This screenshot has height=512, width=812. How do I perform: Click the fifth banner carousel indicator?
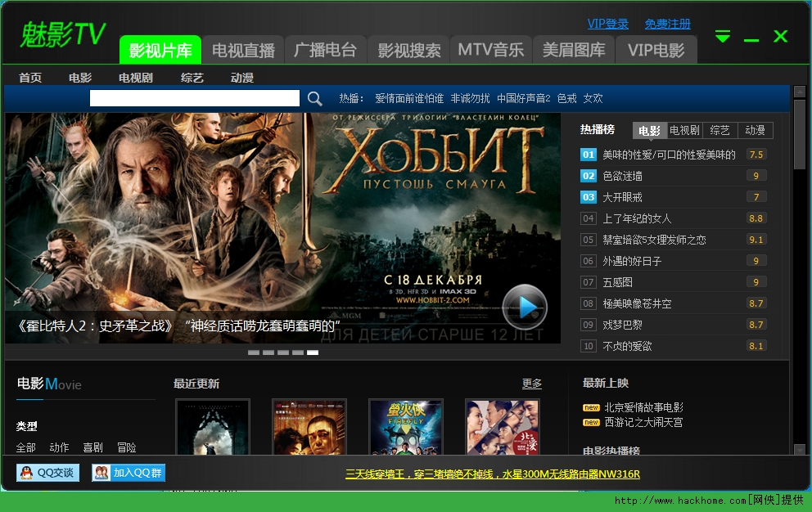pyautogui.click(x=312, y=353)
